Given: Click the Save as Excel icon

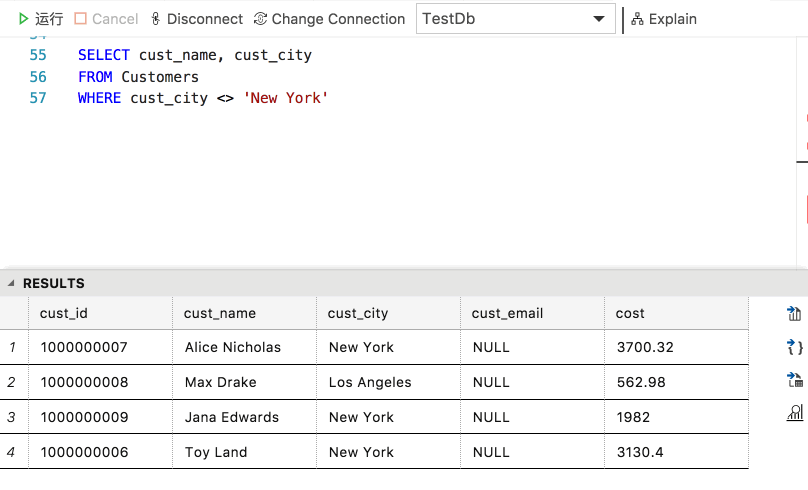Looking at the screenshot, I should [794, 380].
